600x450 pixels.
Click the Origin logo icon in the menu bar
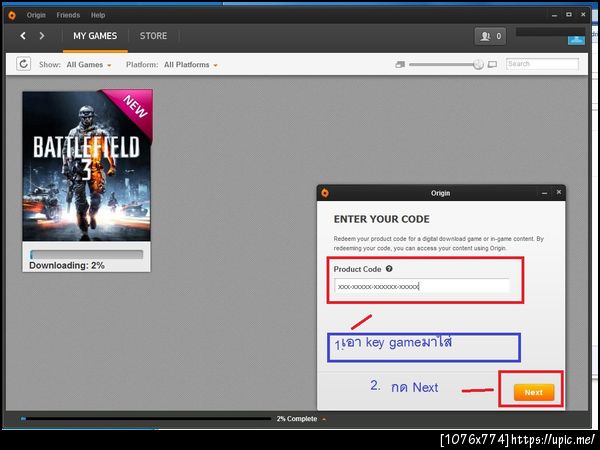click(12, 15)
